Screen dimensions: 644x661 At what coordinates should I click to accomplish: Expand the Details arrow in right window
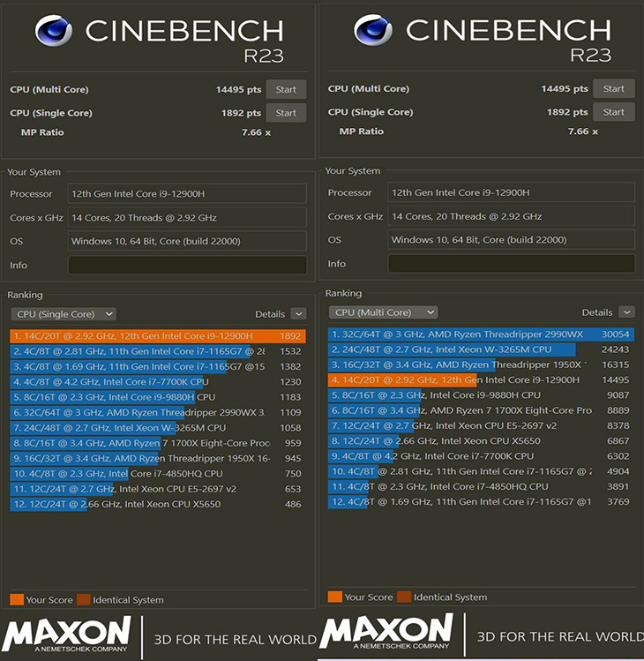(x=626, y=312)
